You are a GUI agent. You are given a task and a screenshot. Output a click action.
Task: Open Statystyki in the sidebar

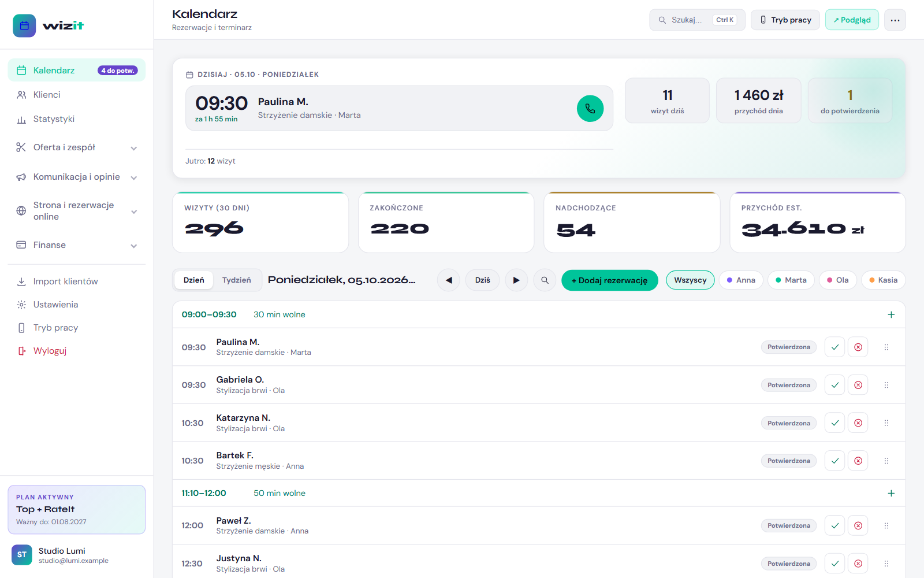(77, 119)
